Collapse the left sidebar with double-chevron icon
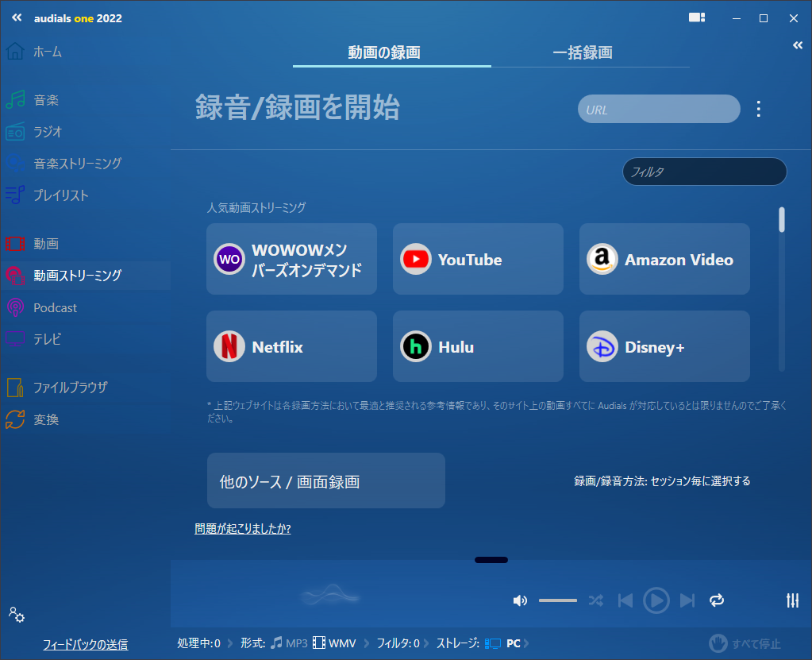 [x=17, y=17]
